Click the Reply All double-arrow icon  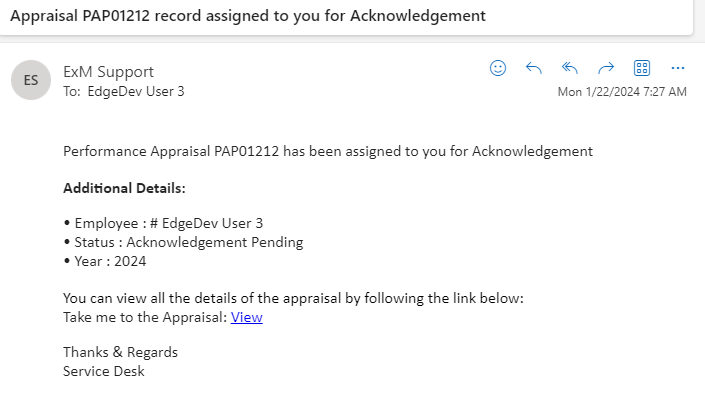570,68
